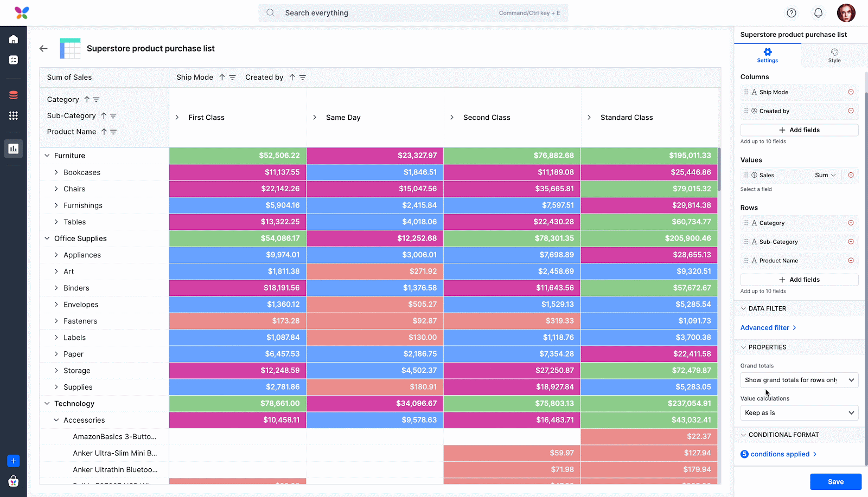Click the blue plus create button in sidebar
This screenshot has height=497, width=868.
(x=14, y=461)
